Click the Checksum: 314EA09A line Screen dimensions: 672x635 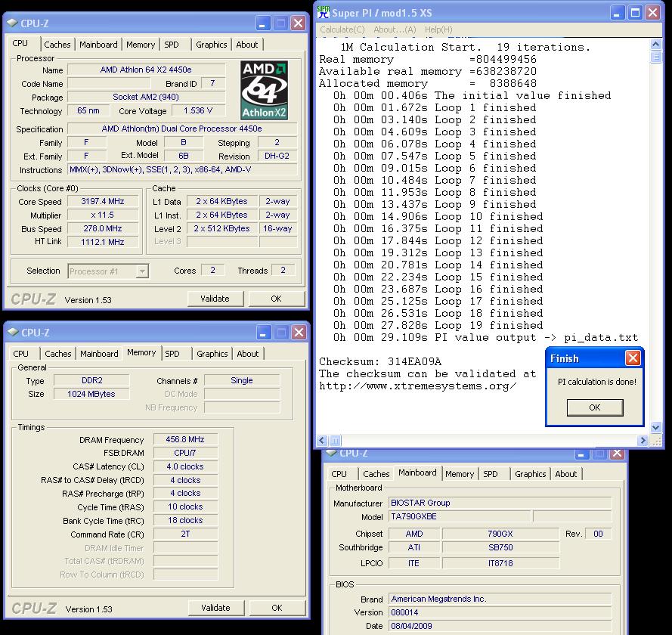click(x=380, y=361)
